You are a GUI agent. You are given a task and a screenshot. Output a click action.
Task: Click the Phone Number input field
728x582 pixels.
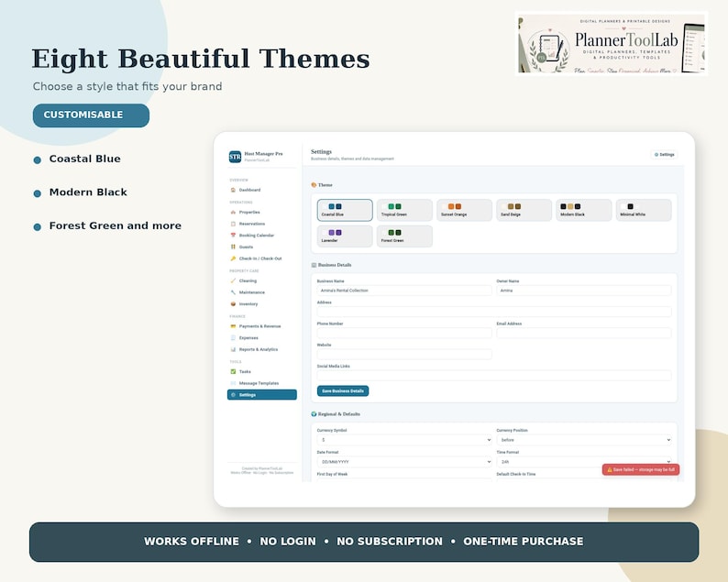pos(404,333)
